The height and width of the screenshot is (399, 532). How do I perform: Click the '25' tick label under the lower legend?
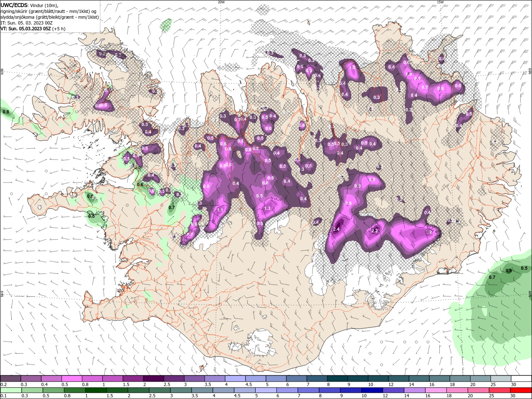pyautogui.click(x=492, y=396)
